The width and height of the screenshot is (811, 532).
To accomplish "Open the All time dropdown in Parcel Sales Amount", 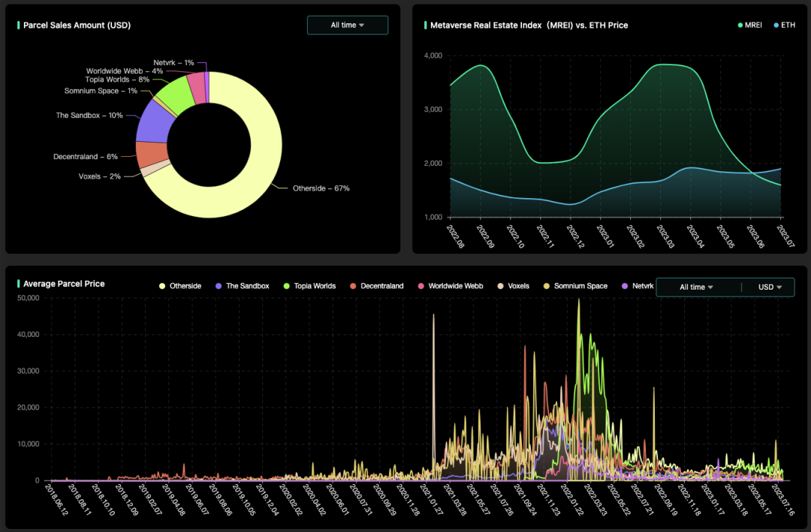I will [x=348, y=26].
